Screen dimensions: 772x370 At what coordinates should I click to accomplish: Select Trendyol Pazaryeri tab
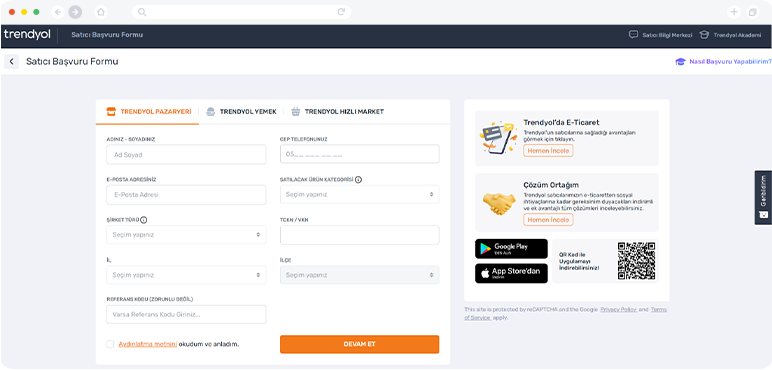click(x=149, y=112)
